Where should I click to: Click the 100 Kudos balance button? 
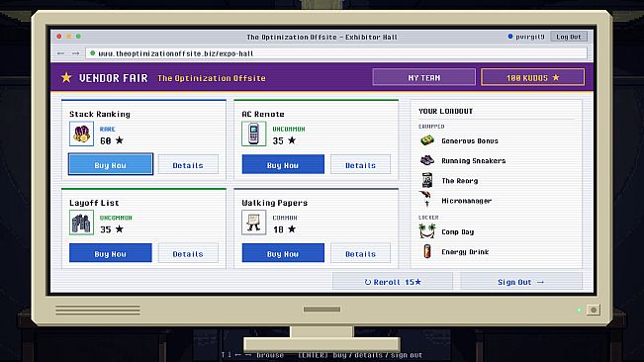coord(532,77)
